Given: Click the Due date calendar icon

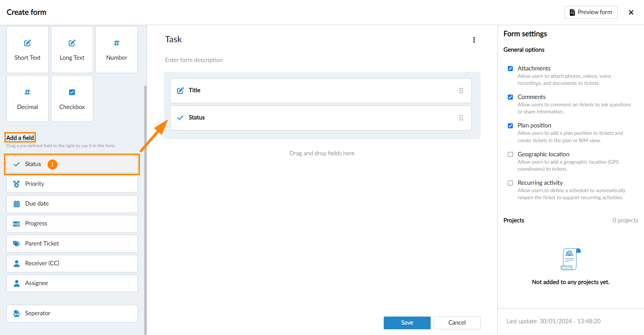Looking at the screenshot, I should pyautogui.click(x=16, y=204).
